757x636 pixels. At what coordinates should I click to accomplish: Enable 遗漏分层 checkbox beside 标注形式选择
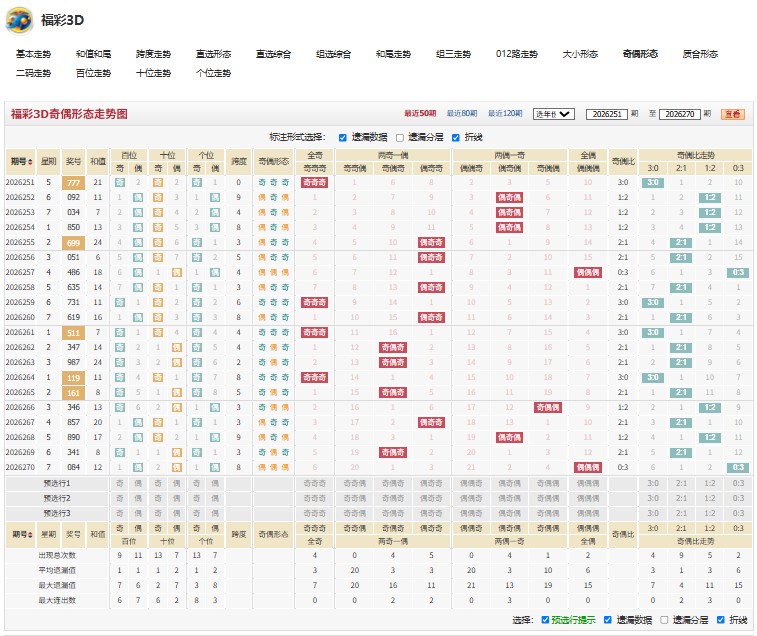pyautogui.click(x=400, y=138)
